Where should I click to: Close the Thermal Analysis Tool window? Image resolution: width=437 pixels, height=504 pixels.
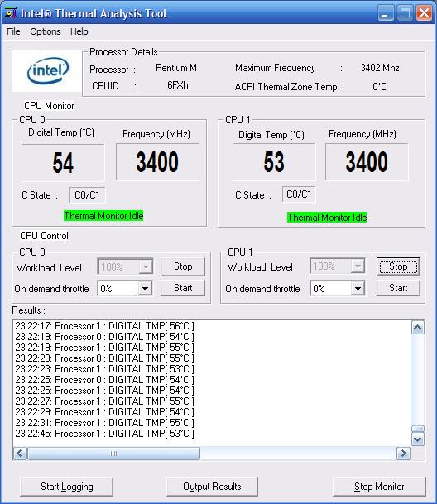click(424, 13)
